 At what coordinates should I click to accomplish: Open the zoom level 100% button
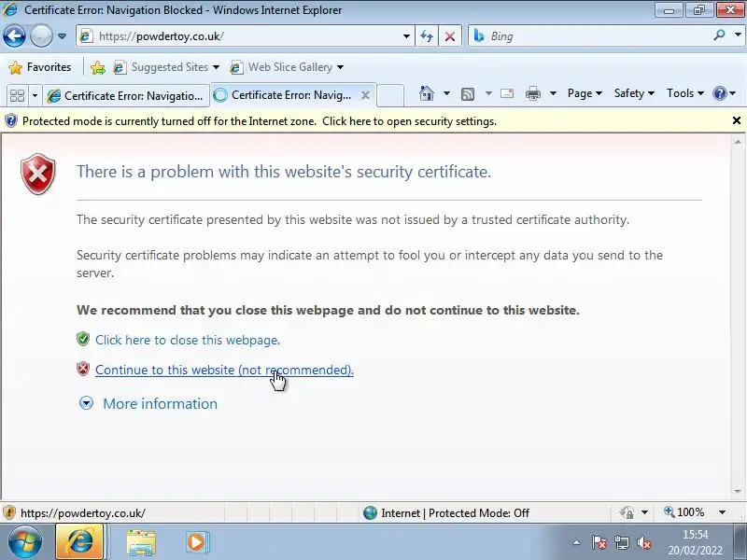click(684, 512)
